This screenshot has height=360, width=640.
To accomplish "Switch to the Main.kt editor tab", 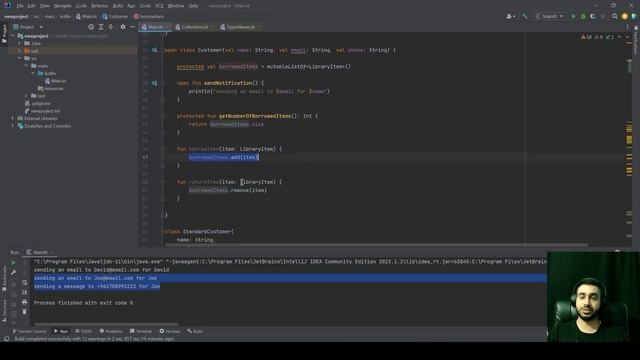I will point(155,27).
